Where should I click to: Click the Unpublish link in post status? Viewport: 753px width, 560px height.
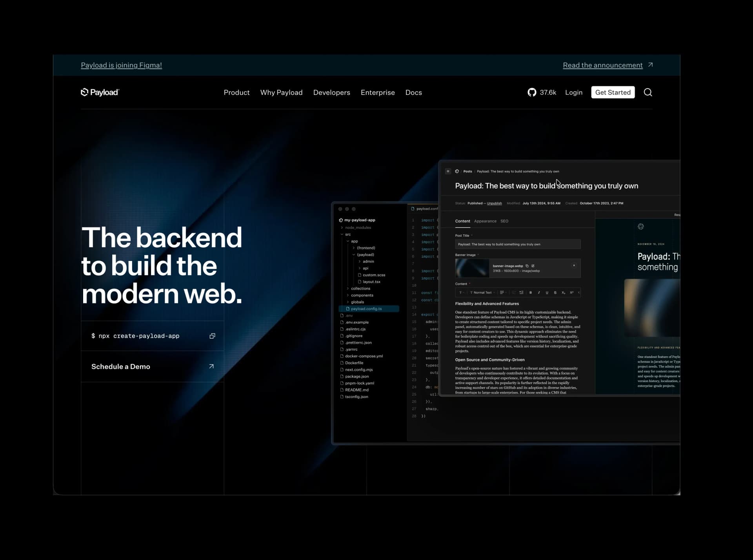tap(494, 203)
